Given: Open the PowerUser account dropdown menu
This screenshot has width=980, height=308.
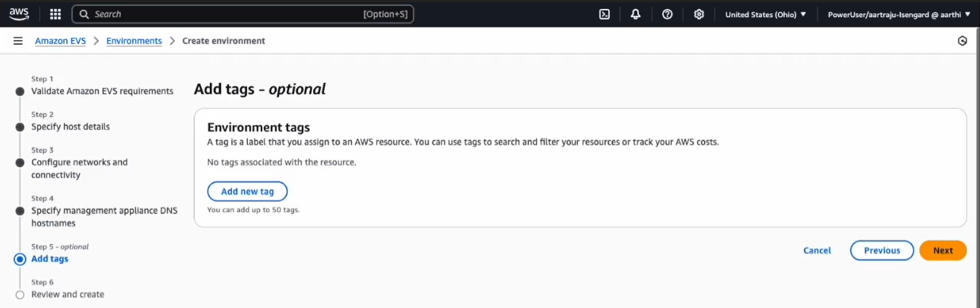Looking at the screenshot, I should tap(899, 14).
